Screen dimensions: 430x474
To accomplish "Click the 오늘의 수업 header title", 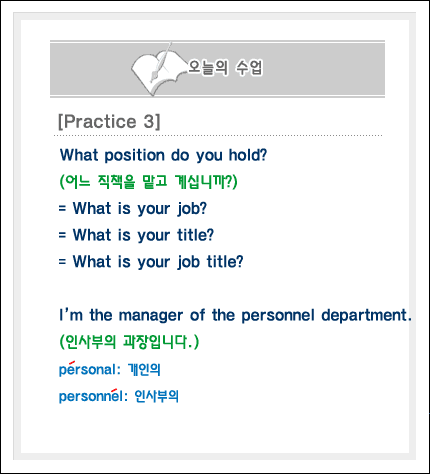I will click(225, 67).
